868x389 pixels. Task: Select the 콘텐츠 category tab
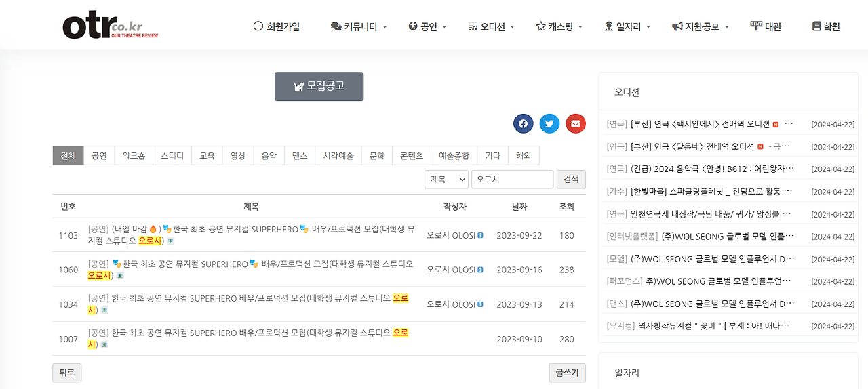[412, 155]
